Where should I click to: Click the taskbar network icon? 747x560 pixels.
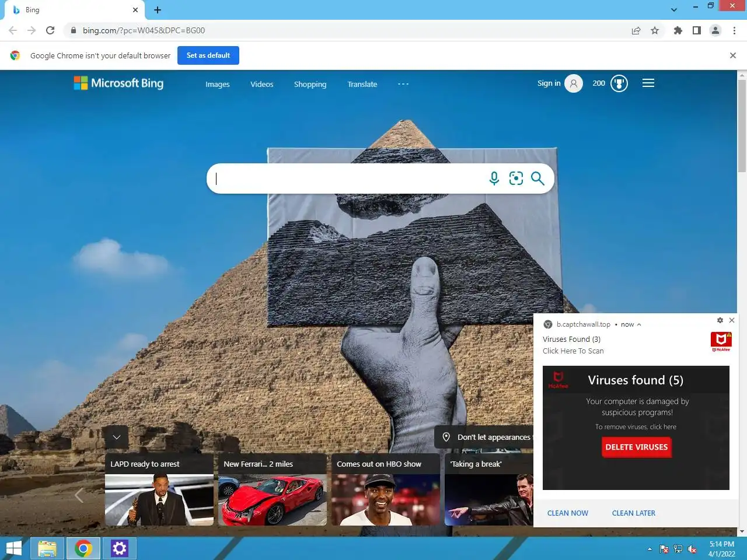coord(678,549)
